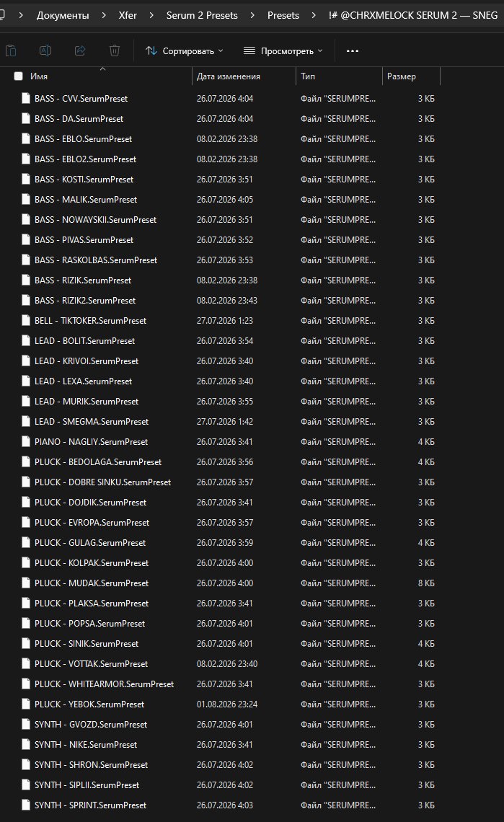504x822 pixels.
Task: Click file icon of PLUCK - GULAG.SerumPreset
Action: pyautogui.click(x=25, y=542)
